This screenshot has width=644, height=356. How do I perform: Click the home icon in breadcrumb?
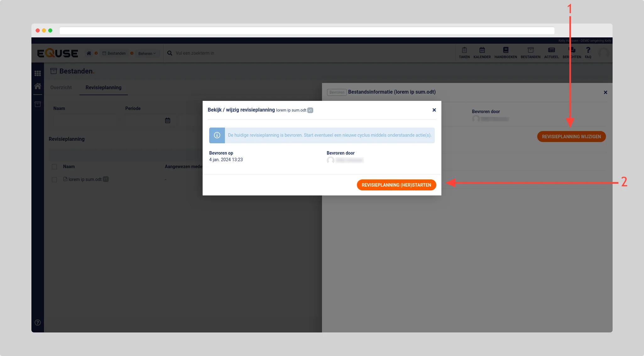point(89,53)
